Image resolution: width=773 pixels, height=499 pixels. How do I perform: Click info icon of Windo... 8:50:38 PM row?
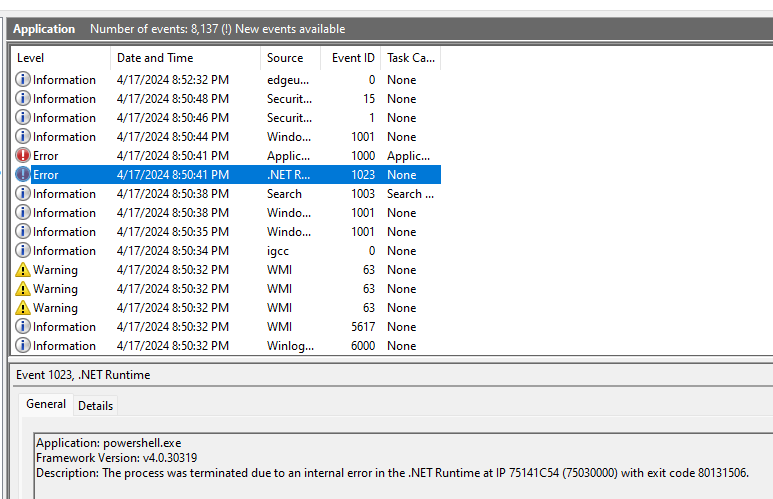23,213
